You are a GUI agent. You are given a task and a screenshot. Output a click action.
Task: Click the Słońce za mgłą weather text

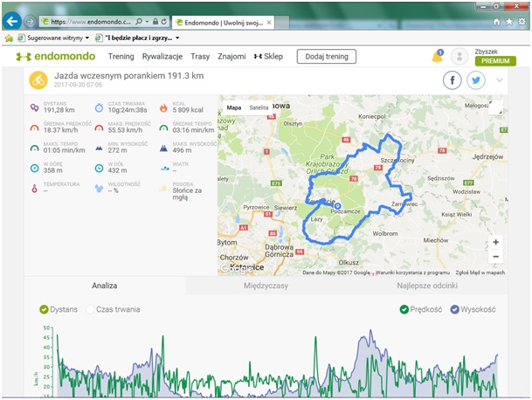click(x=187, y=194)
